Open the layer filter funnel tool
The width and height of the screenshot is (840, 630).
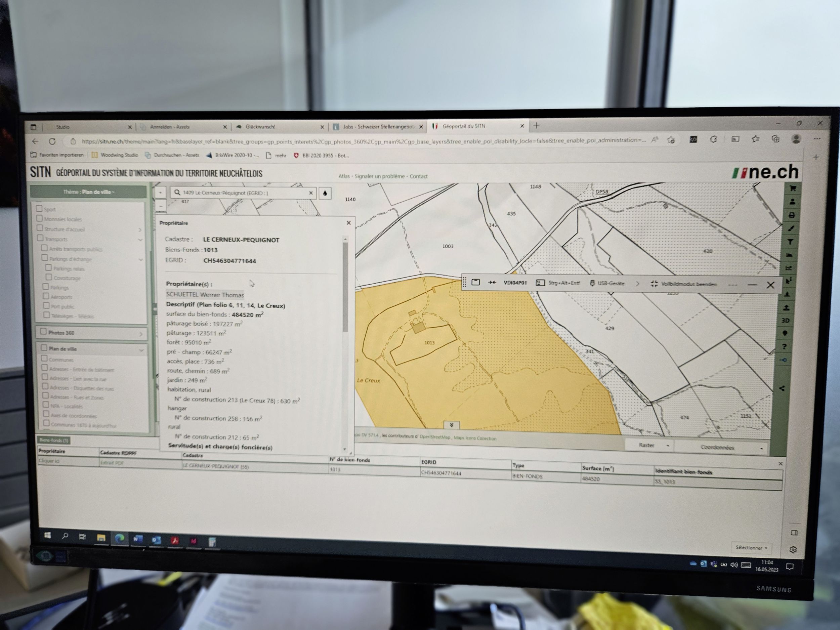click(791, 242)
